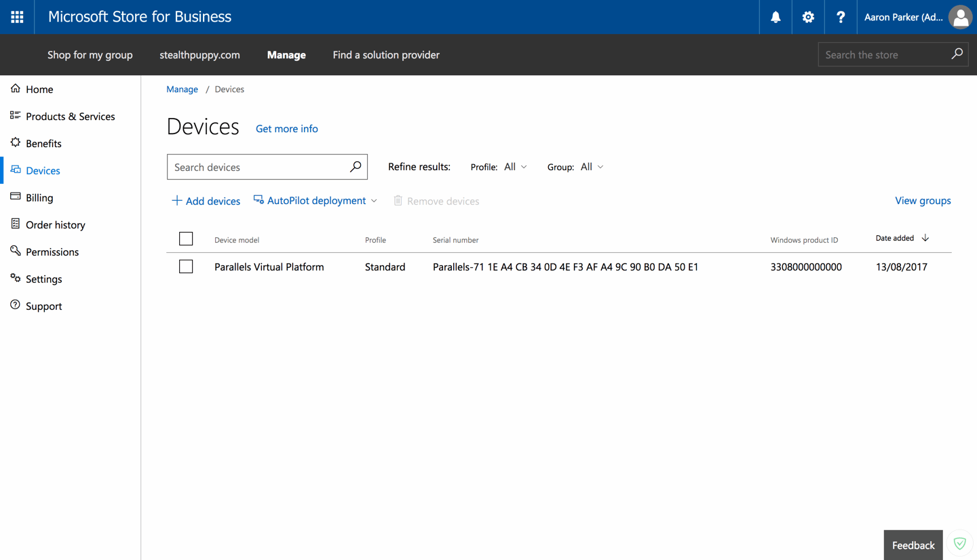Open the Profile filter dropdown
Image resolution: width=977 pixels, height=560 pixels.
click(x=514, y=167)
